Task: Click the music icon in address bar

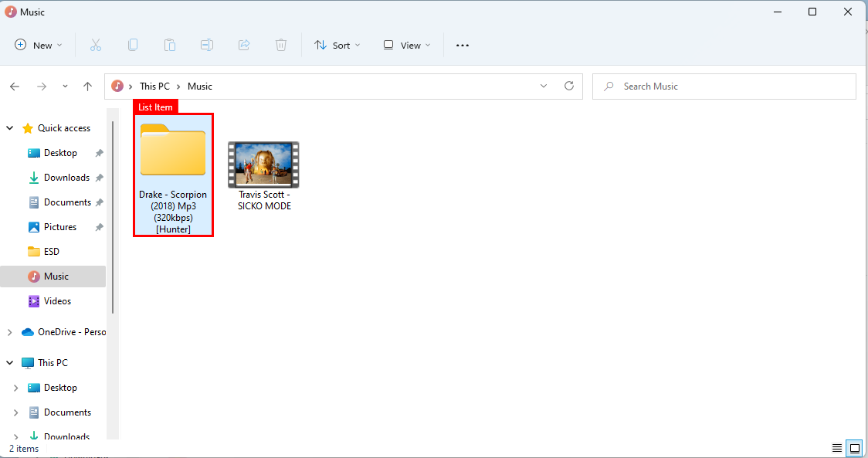Action: (117, 86)
